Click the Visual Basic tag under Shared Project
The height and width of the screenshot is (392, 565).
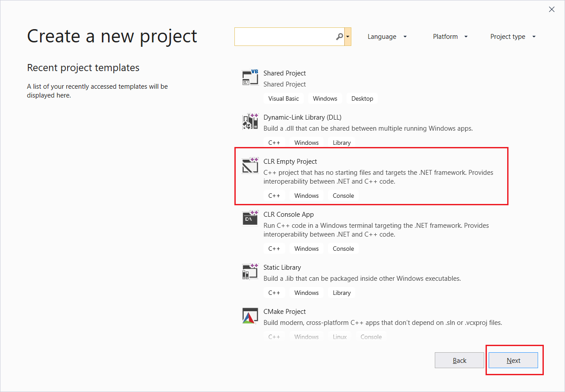pyautogui.click(x=283, y=98)
